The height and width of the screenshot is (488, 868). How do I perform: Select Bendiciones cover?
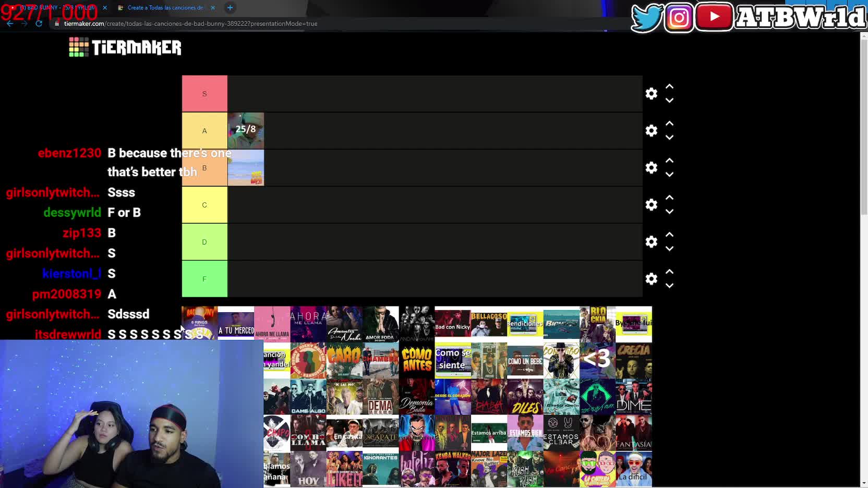pos(525,324)
